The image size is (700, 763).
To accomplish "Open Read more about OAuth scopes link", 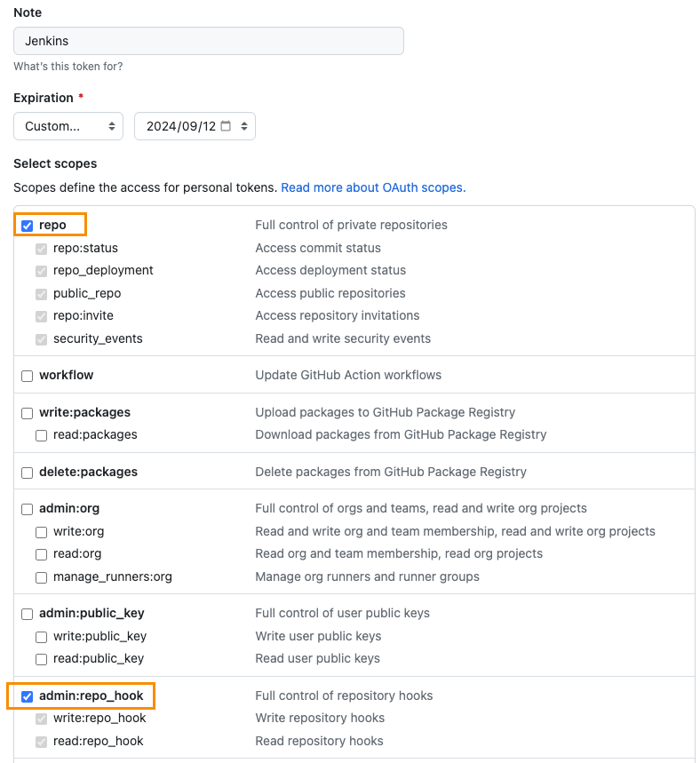I will 373,187.
